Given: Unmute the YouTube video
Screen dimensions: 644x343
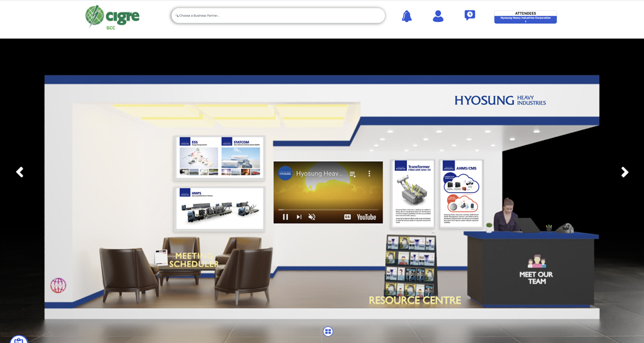Looking at the screenshot, I should click(312, 217).
